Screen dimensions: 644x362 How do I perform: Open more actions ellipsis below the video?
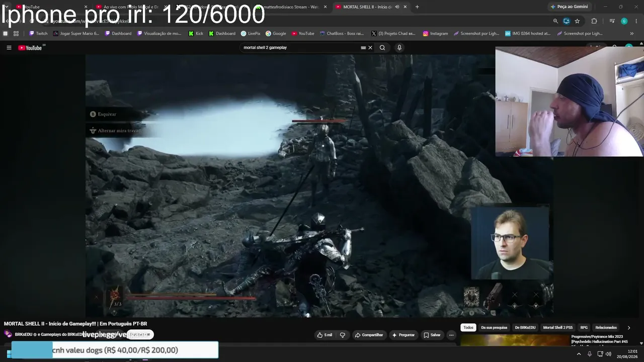(451, 335)
